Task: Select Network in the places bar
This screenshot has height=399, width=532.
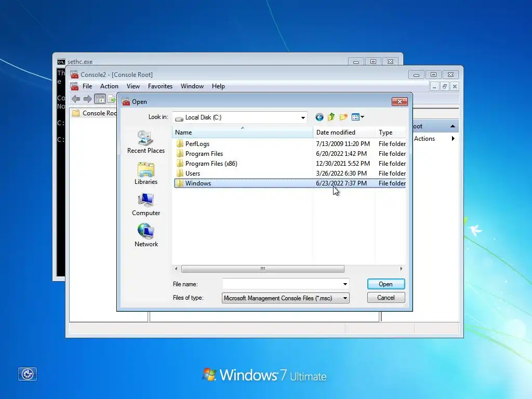Action: (x=146, y=235)
